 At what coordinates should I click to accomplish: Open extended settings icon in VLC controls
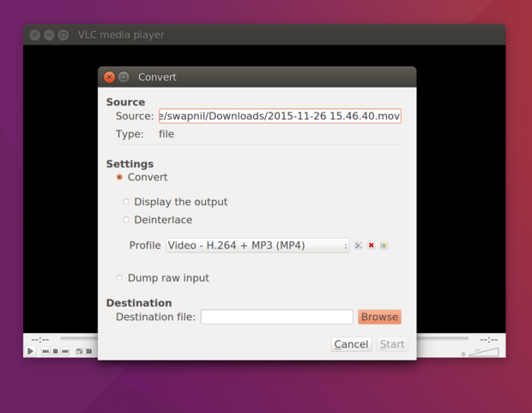pos(89,351)
